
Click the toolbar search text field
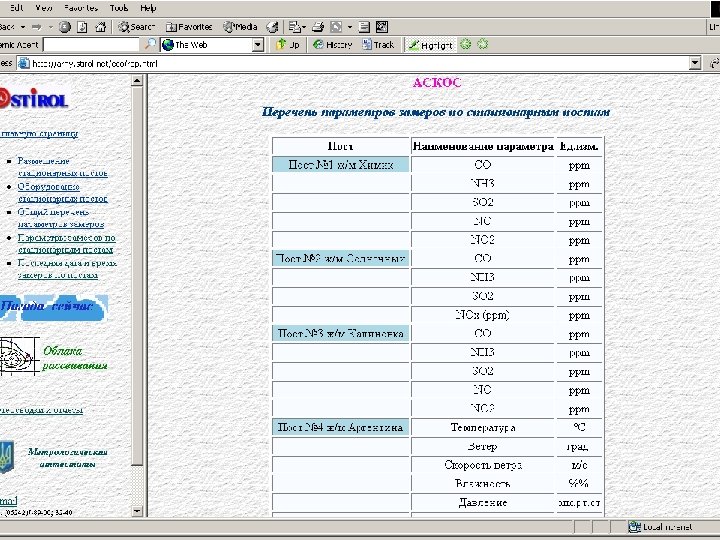91,45
